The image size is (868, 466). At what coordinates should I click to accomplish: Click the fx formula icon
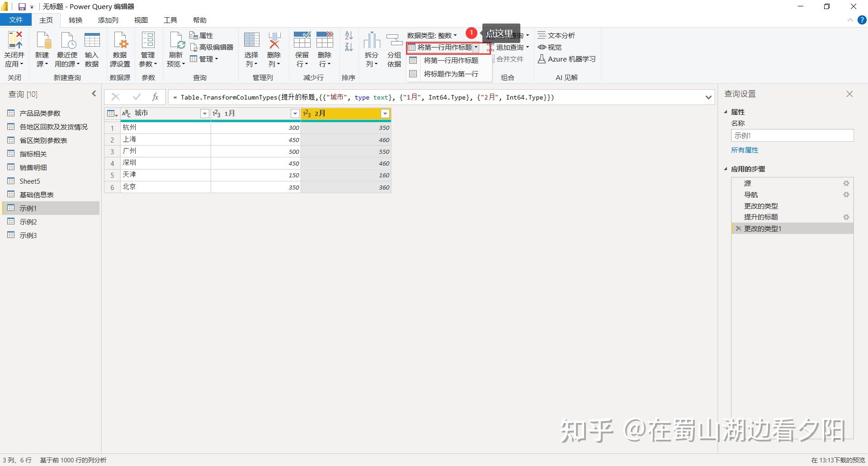coord(155,97)
